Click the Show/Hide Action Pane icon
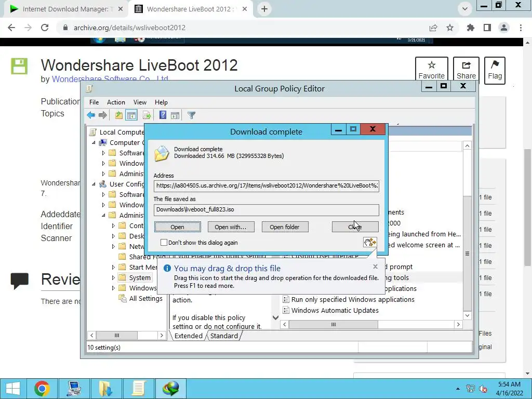532x399 pixels. point(175,115)
